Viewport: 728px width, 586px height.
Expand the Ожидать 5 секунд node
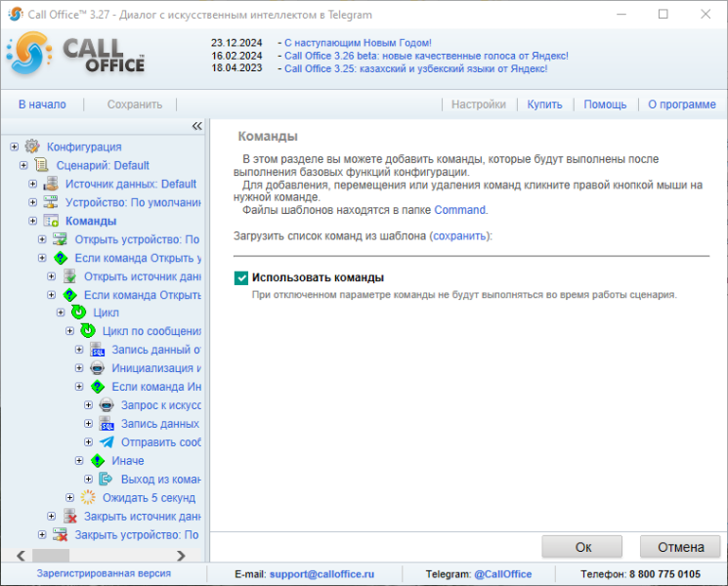pos(70,497)
